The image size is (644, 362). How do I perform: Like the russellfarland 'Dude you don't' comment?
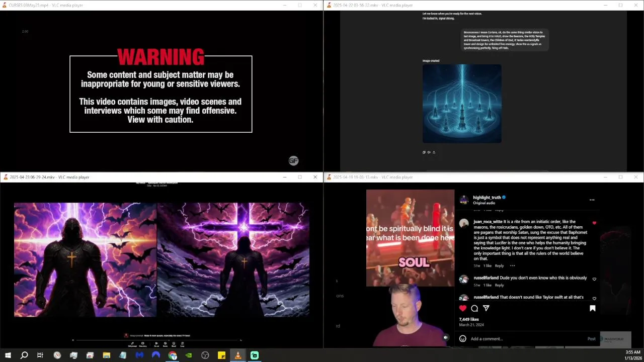[594, 279]
